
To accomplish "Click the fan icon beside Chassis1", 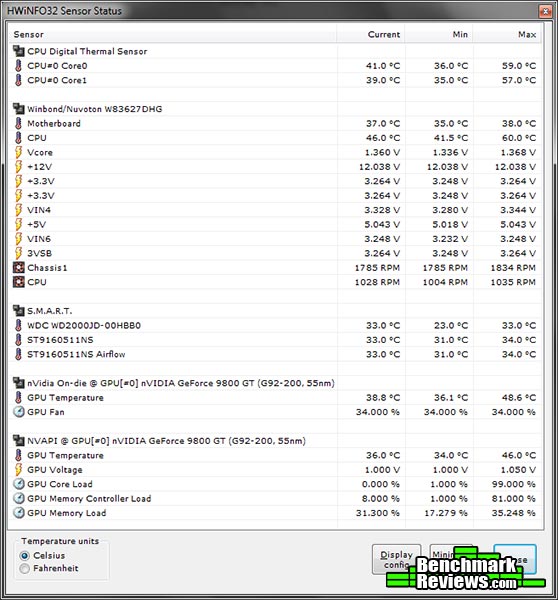I will [18, 267].
